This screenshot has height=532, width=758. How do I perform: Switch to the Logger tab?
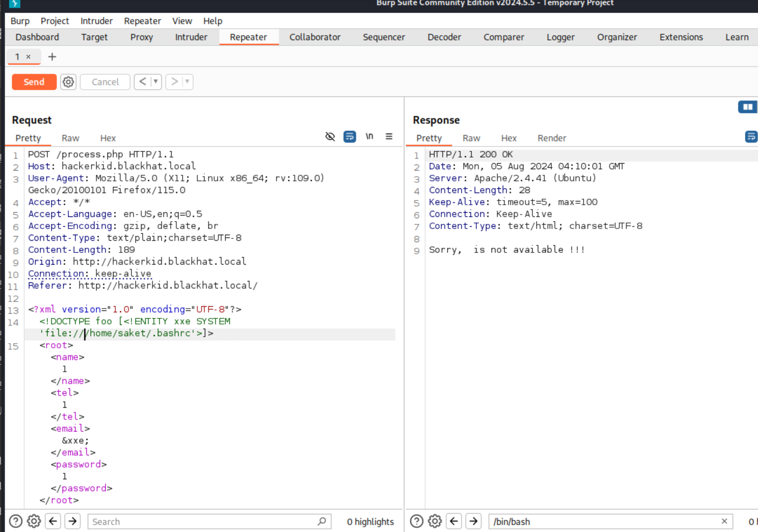(x=561, y=37)
